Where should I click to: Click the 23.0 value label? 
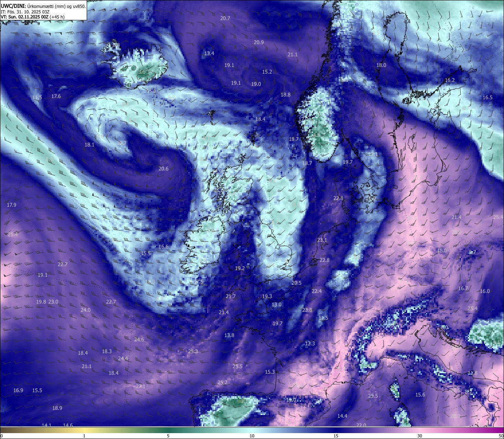[x=53, y=302]
